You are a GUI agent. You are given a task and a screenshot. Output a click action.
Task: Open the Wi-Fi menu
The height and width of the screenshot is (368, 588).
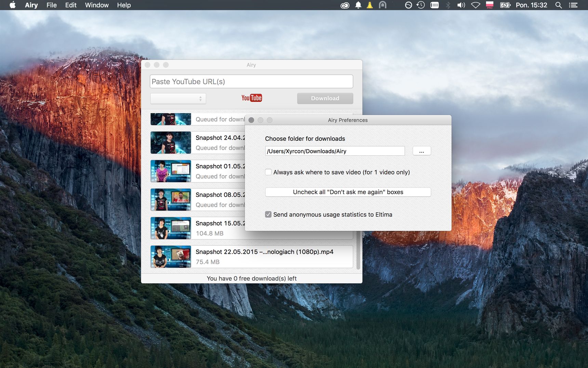click(476, 5)
